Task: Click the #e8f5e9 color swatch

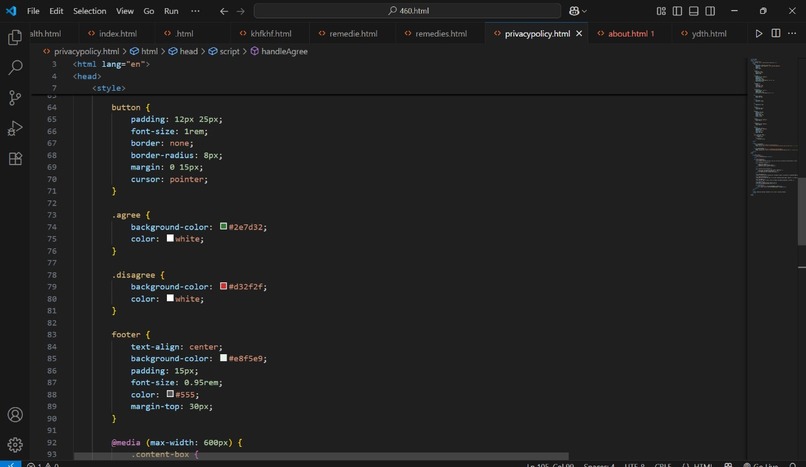Action: pyautogui.click(x=223, y=358)
